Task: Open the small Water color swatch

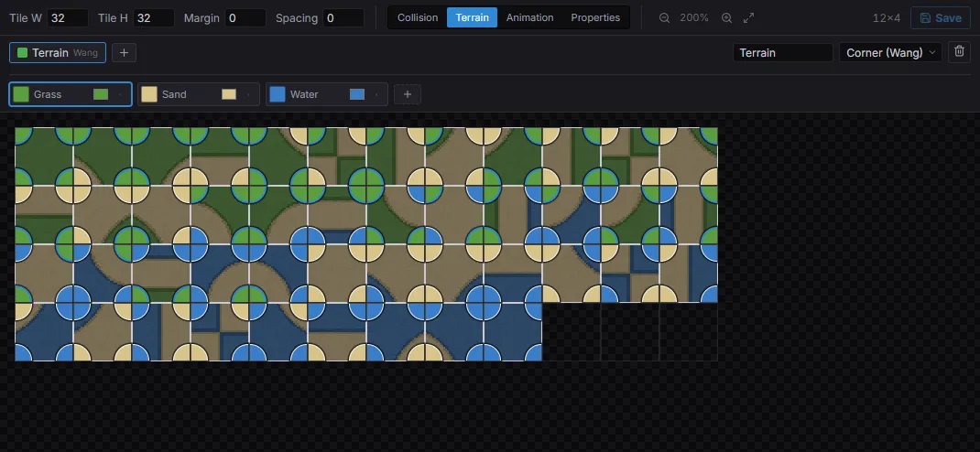Action: 357,94
